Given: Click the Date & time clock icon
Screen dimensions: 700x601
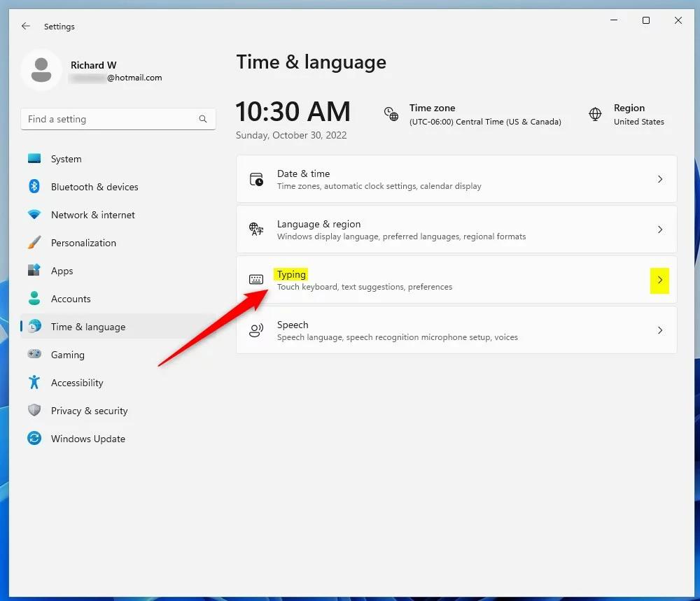Looking at the screenshot, I should tap(255, 178).
